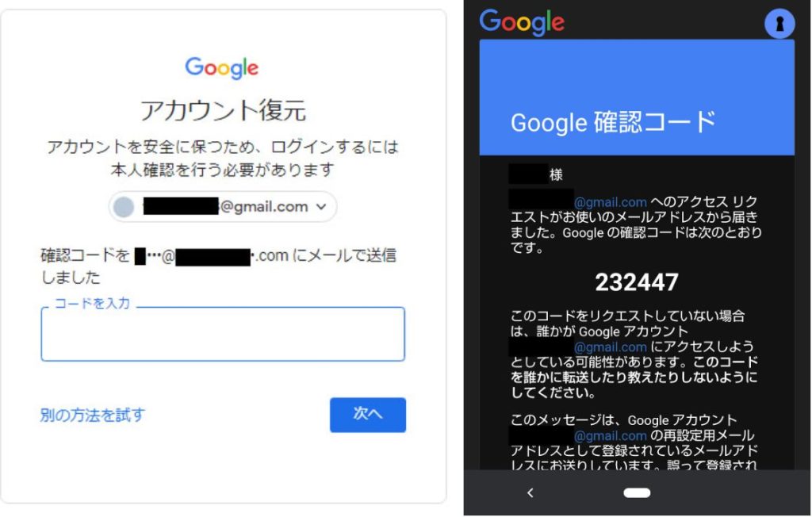The image size is (812, 517).
Task: Tap the first @gmail.com link in the email
Action: click(610, 202)
